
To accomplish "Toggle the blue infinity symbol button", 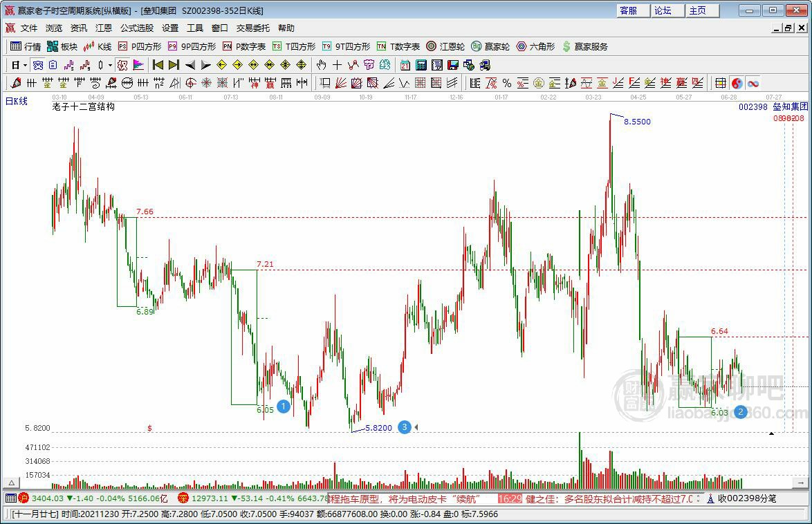I will (x=753, y=83).
